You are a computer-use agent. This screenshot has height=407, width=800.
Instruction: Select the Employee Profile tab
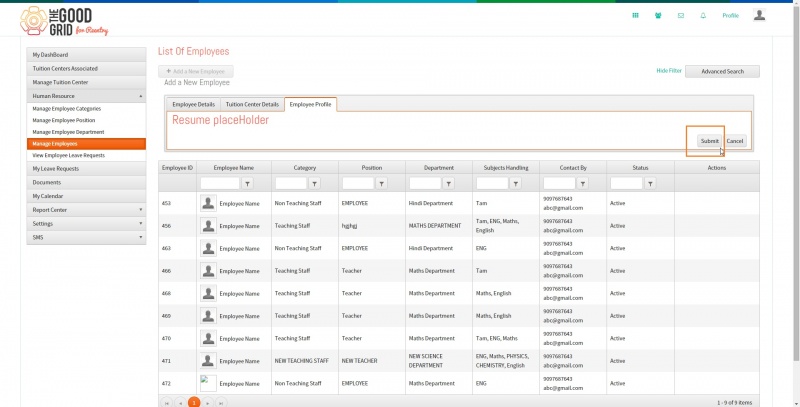(x=310, y=104)
